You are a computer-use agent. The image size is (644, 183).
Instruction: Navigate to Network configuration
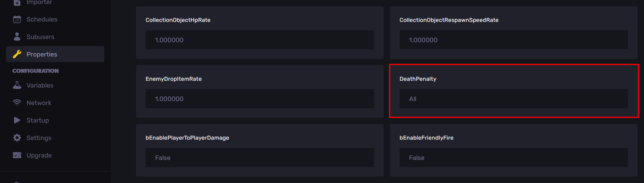pyautogui.click(x=39, y=103)
